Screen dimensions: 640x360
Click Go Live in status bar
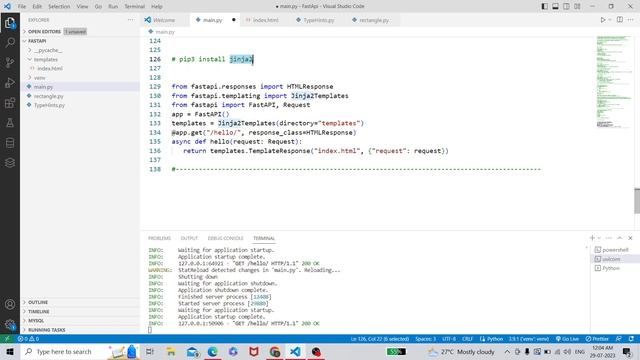[567, 339]
